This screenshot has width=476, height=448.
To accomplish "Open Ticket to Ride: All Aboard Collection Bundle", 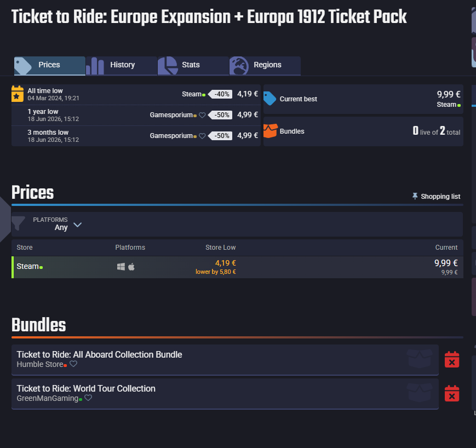I will [99, 354].
